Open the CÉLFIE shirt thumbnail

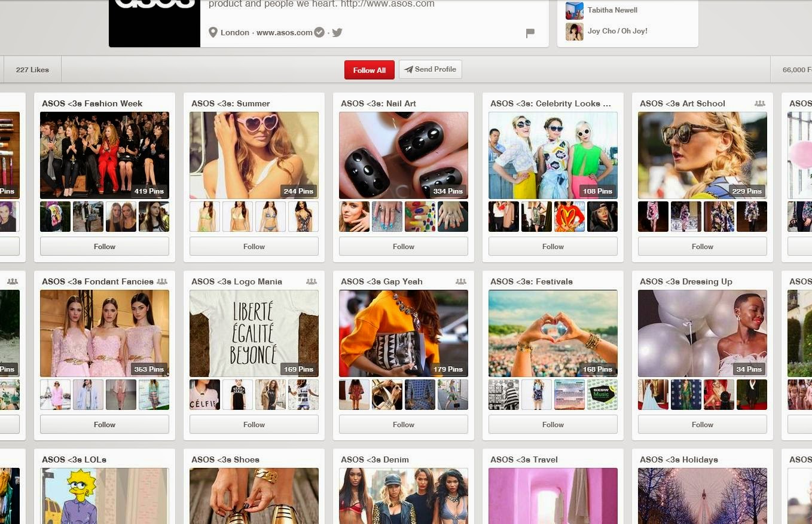click(204, 394)
